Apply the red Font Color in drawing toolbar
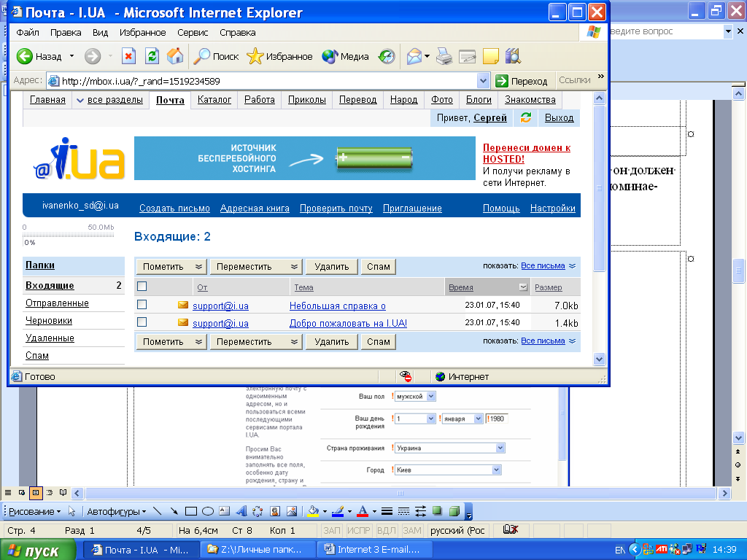747x560 pixels. click(x=363, y=511)
